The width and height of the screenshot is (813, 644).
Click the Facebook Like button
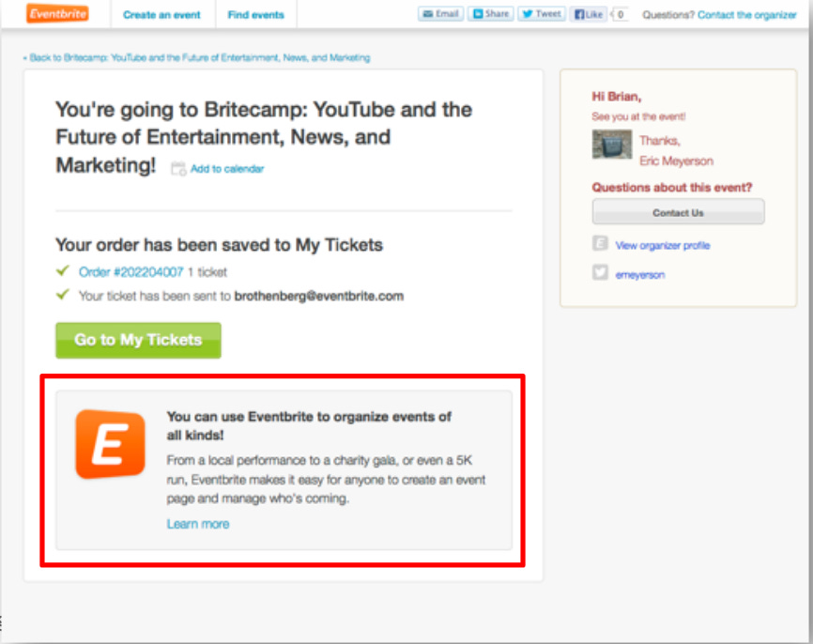588,14
